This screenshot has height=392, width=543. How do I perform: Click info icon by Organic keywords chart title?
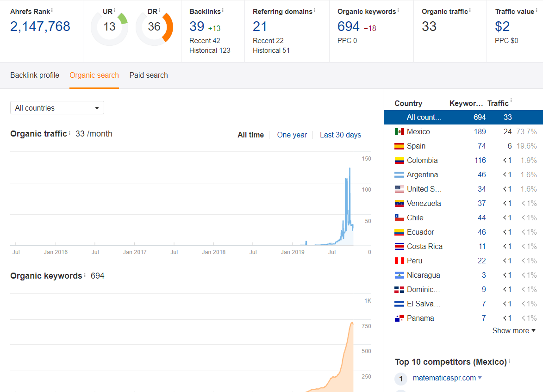point(85,275)
